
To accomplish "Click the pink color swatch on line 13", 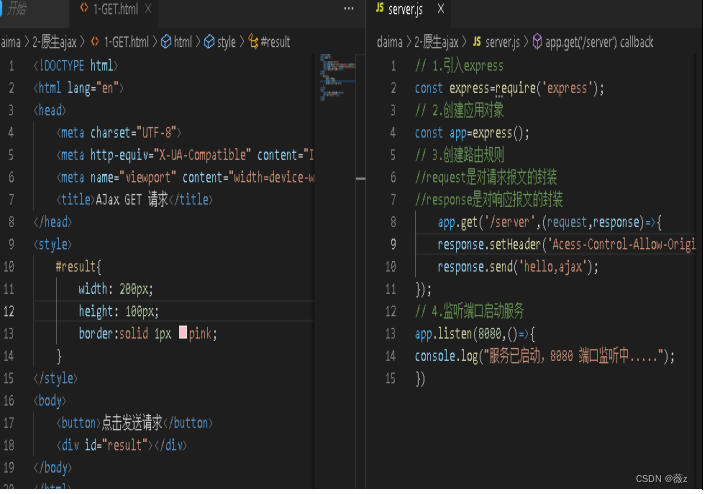I will coord(183,332).
